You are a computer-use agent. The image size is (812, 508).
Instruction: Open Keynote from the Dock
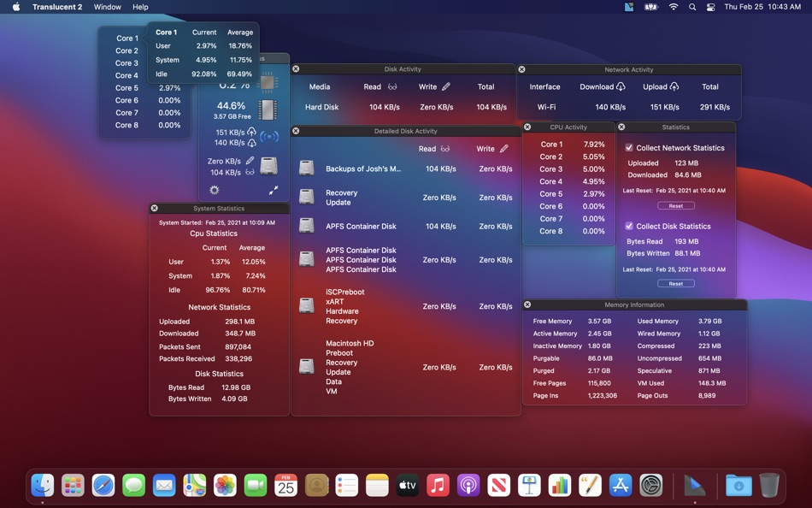click(529, 486)
